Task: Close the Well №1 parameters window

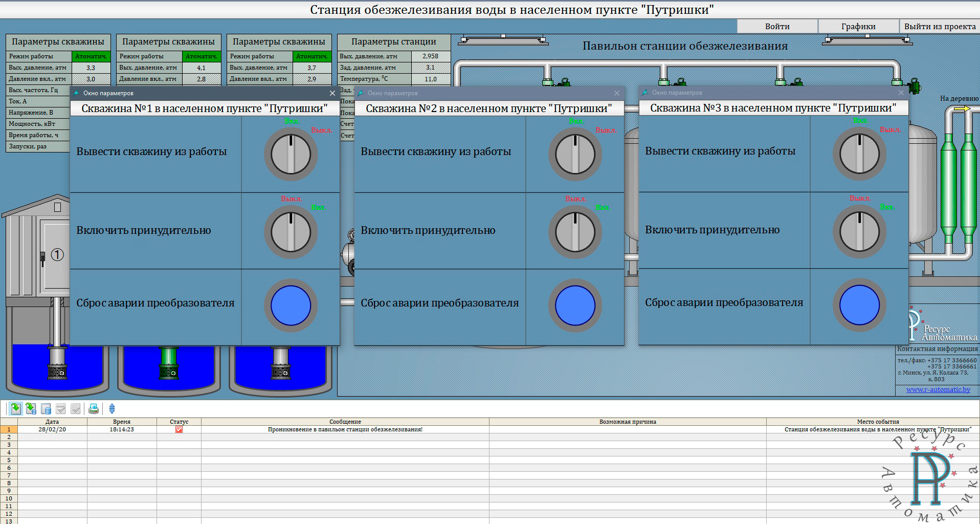Action: click(x=332, y=93)
